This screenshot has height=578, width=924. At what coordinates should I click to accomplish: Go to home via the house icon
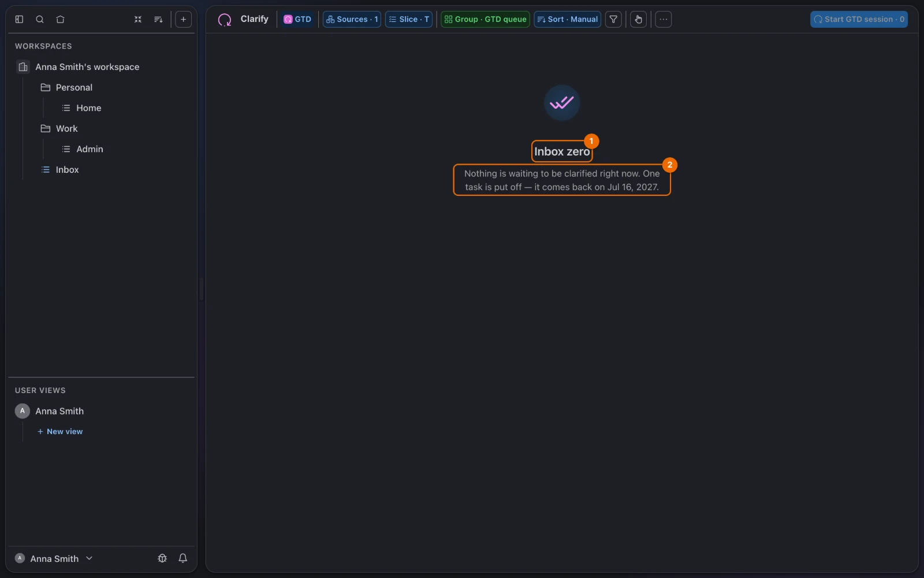[60, 19]
